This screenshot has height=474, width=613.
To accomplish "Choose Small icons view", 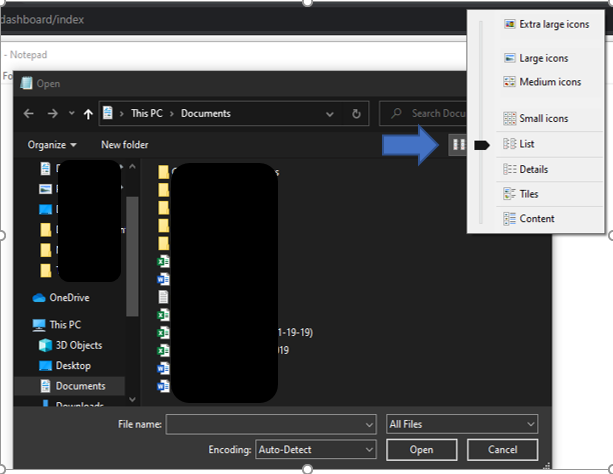I will [536, 118].
